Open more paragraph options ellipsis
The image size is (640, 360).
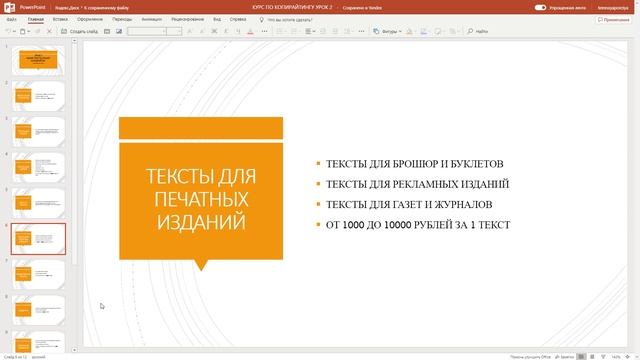tap(361, 31)
